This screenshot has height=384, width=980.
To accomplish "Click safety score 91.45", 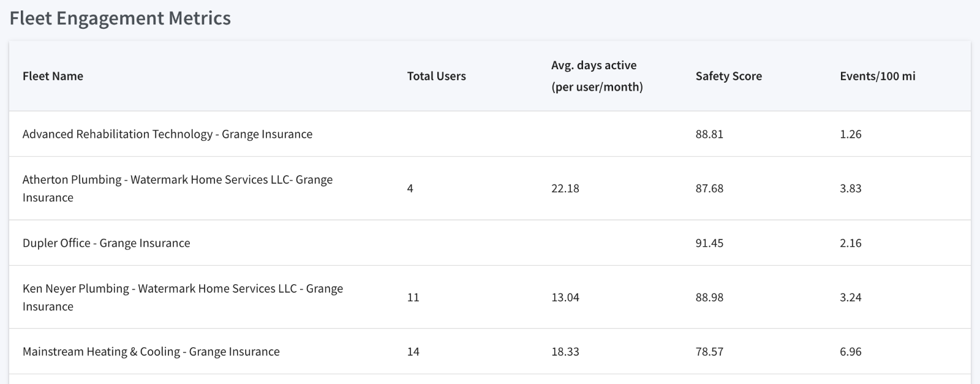I will click(709, 243).
